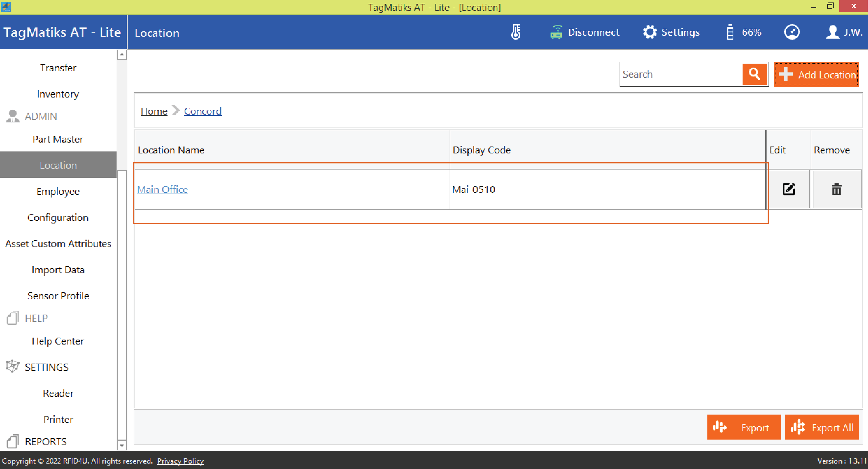
Task: Click the thermometer sensor icon in header
Action: pos(516,32)
